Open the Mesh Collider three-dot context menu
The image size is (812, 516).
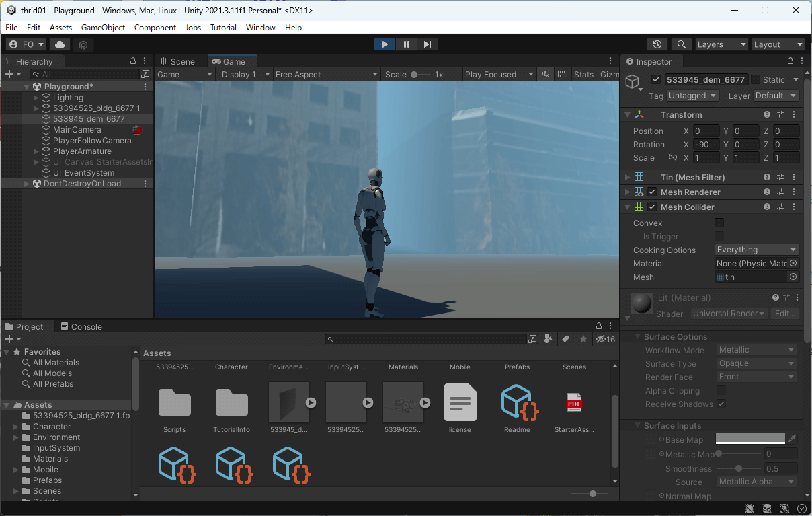point(794,207)
